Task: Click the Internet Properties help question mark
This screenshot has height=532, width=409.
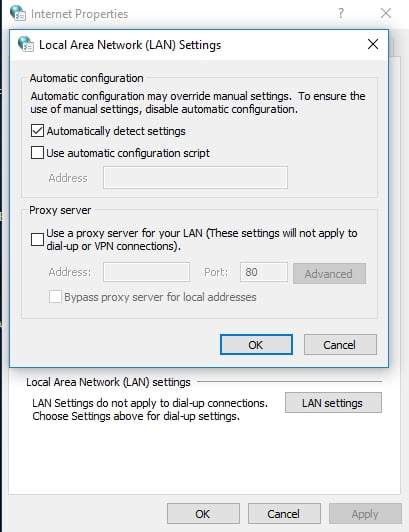Action: [x=341, y=13]
